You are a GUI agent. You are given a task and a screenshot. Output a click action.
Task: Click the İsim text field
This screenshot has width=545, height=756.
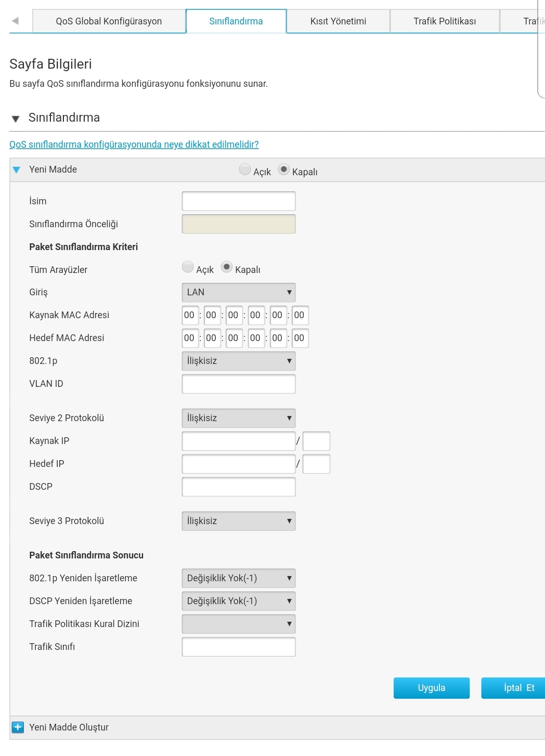point(239,201)
